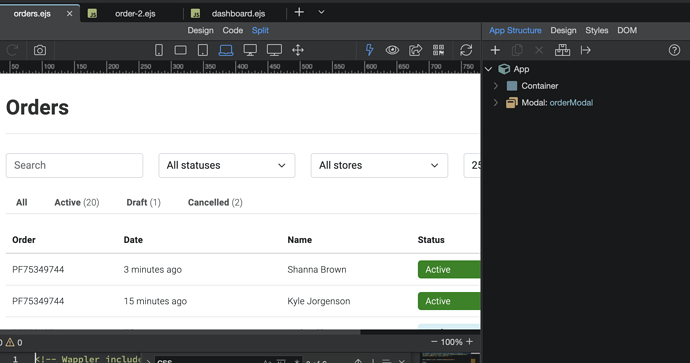Click the refresh arrow left of camera
The image size is (690, 363).
(12, 50)
